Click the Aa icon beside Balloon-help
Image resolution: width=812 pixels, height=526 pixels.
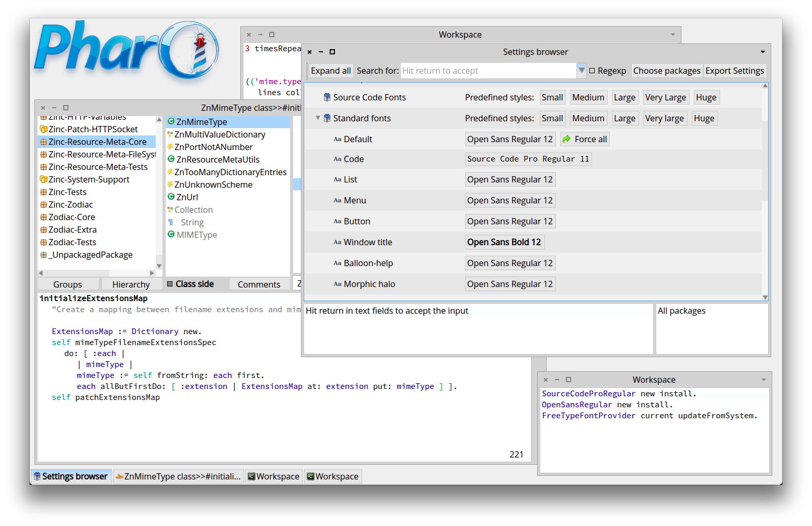coord(338,263)
